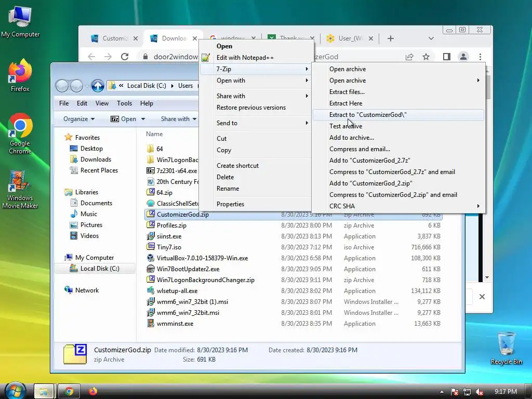Share this page icon in Chrome

pyautogui.click(x=409, y=57)
